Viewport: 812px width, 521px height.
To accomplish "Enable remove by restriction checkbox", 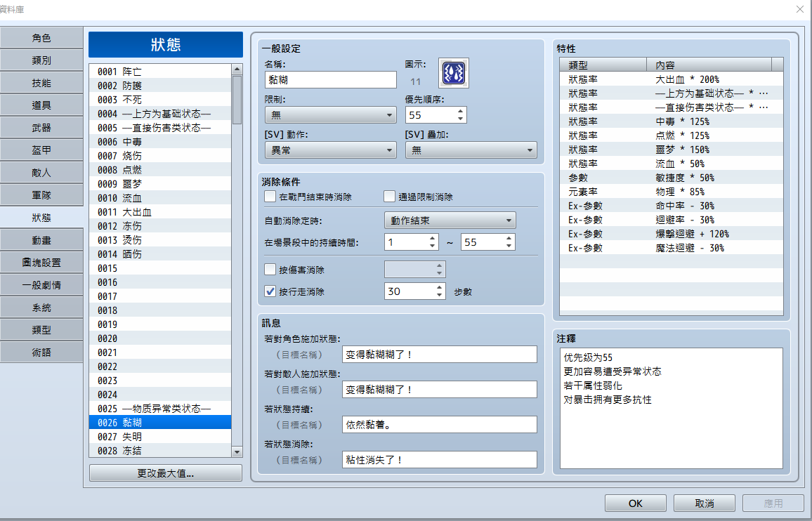I will click(x=389, y=197).
